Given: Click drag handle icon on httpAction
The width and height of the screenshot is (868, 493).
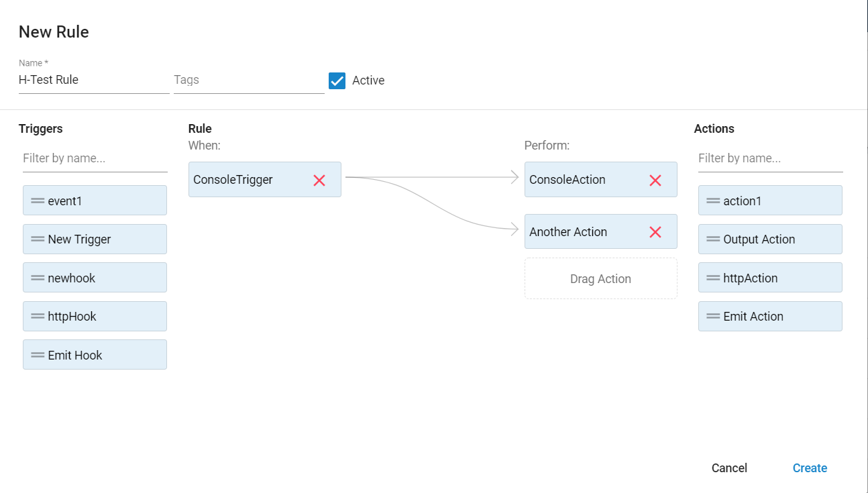Looking at the screenshot, I should (x=713, y=278).
